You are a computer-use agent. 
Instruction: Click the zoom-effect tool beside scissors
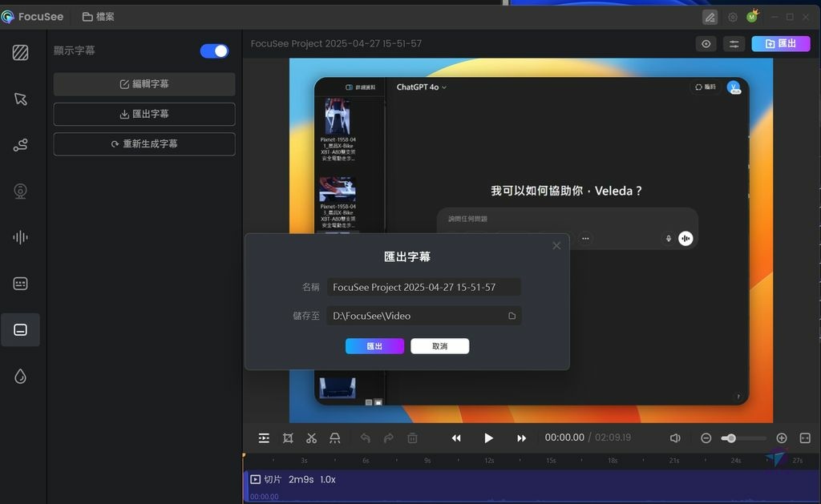click(x=334, y=438)
